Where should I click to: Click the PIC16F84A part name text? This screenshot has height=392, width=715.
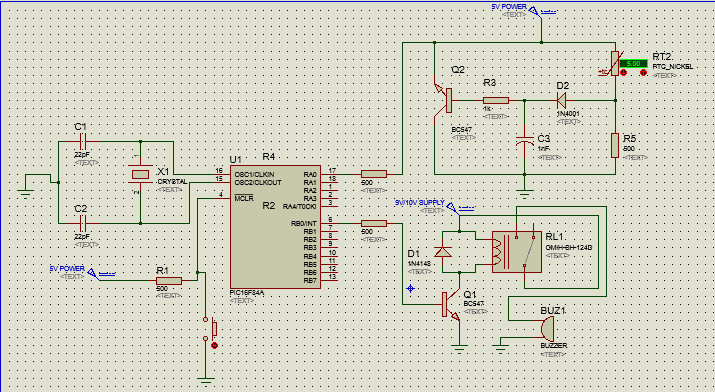(x=247, y=293)
